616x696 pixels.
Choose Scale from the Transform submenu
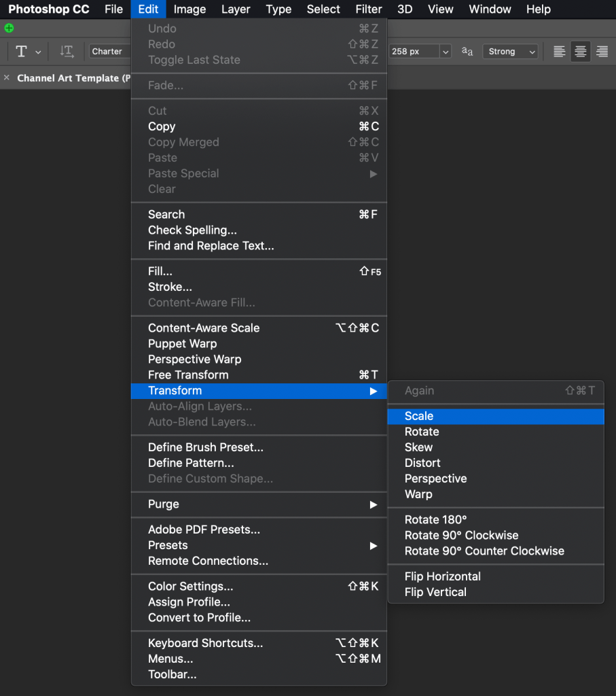pos(419,416)
